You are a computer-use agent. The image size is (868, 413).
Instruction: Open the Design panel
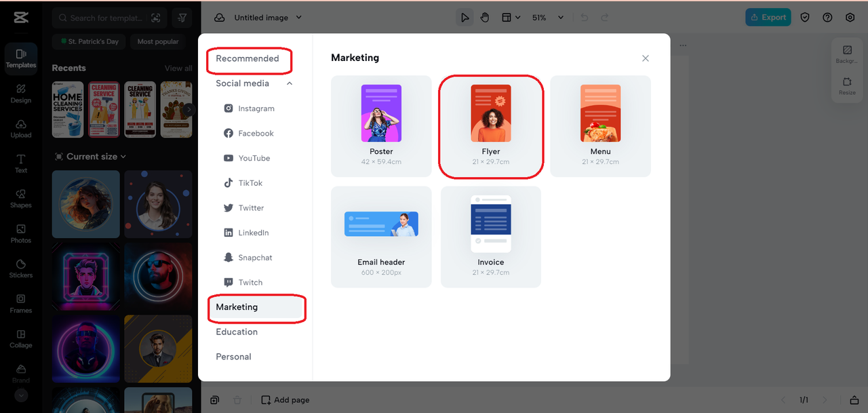[x=21, y=94]
